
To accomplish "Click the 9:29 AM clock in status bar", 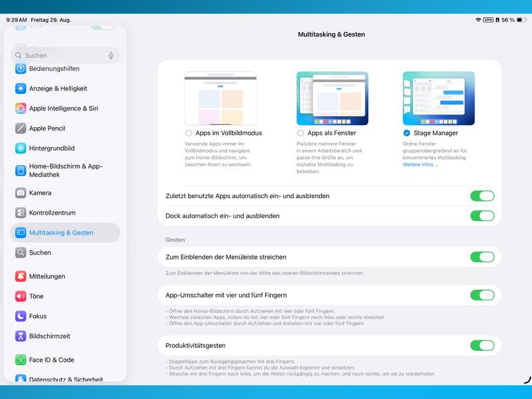I will coord(17,20).
